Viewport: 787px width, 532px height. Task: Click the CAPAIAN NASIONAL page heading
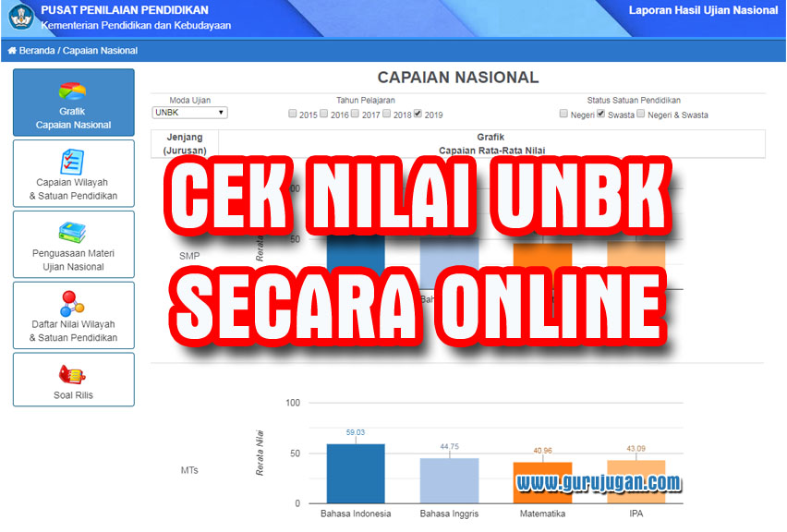(458, 78)
